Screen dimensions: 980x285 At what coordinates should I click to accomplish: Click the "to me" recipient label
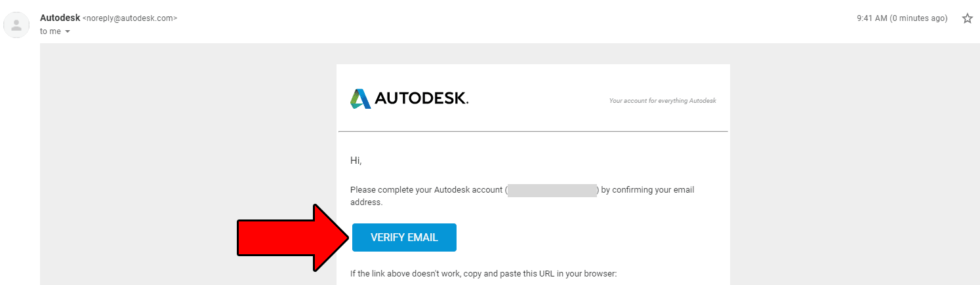click(x=51, y=31)
